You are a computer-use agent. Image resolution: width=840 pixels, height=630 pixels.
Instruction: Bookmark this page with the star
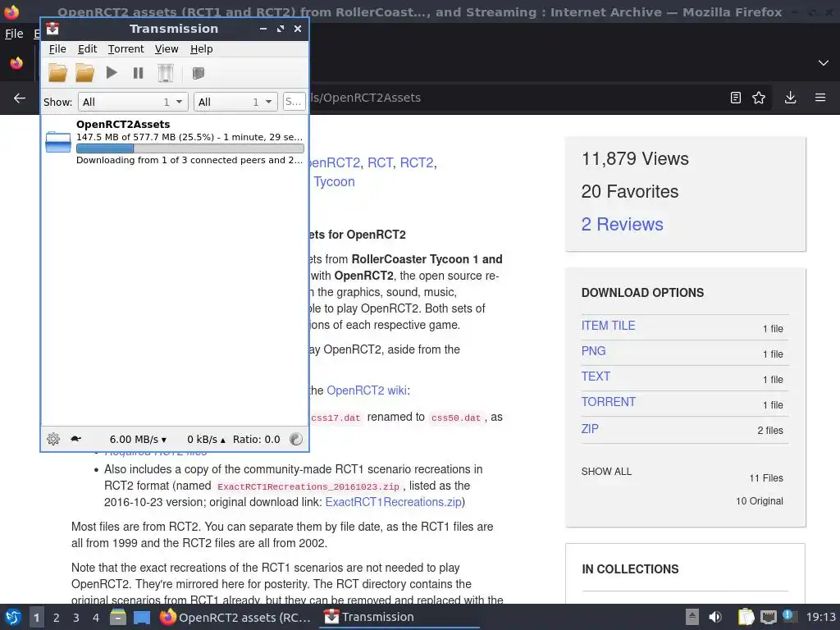(759, 98)
